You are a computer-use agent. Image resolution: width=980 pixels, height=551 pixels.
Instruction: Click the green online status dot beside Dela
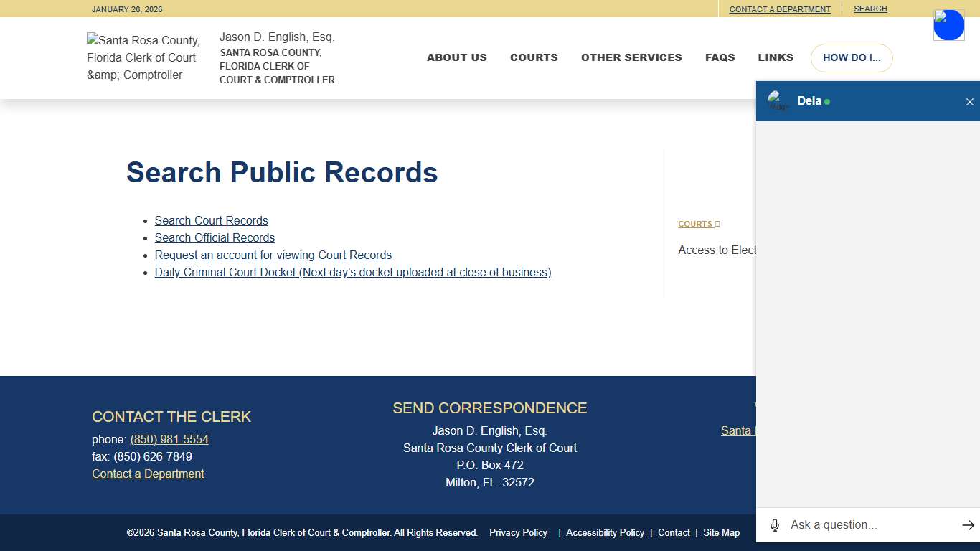828,101
